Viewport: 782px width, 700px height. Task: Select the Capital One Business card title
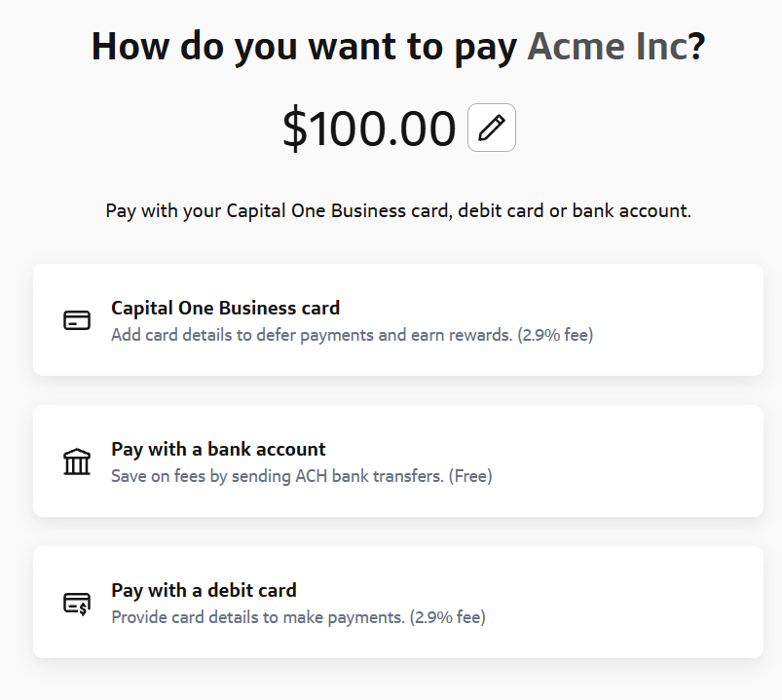pos(225,308)
